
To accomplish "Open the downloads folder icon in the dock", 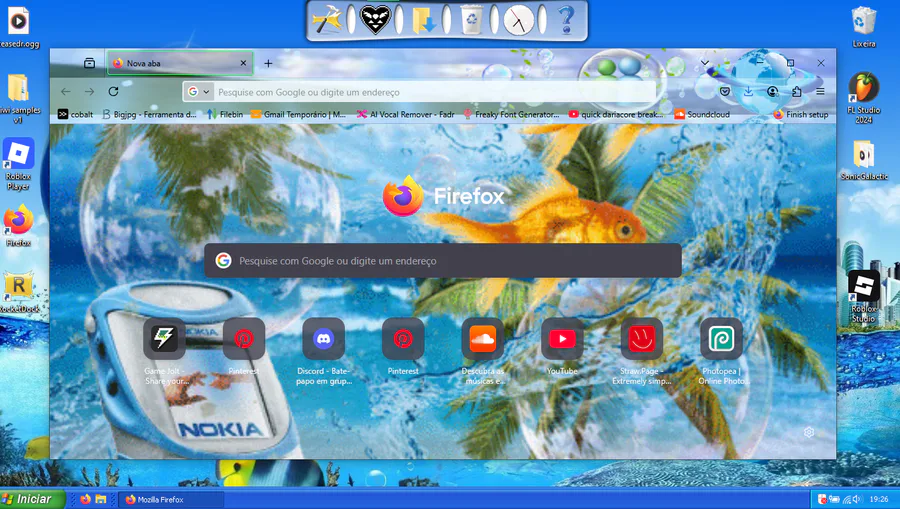I will [x=423, y=21].
